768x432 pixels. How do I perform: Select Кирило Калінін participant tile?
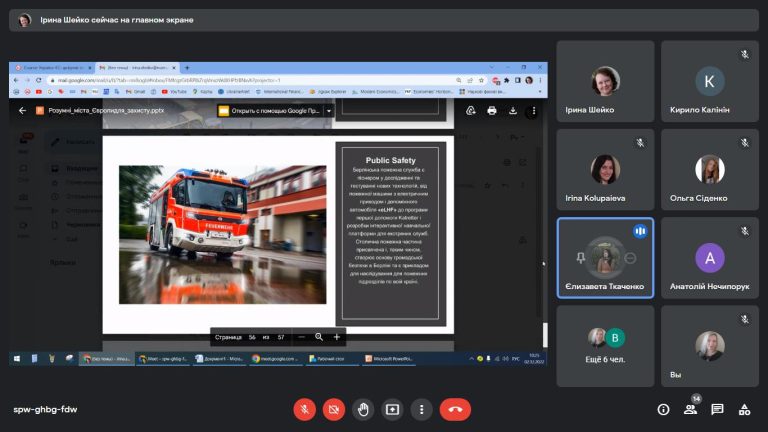point(710,81)
